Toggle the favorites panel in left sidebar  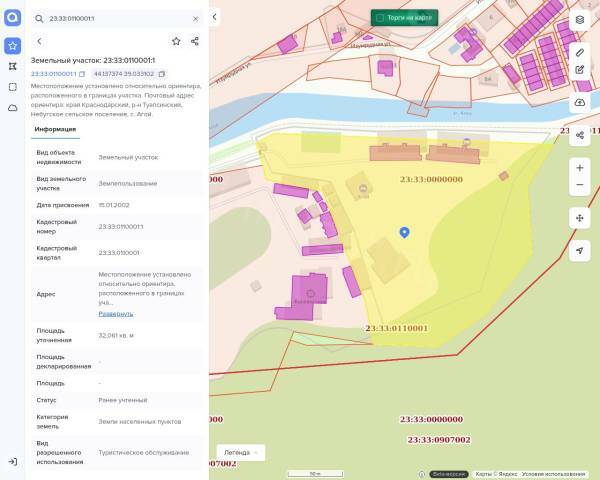(x=12, y=46)
